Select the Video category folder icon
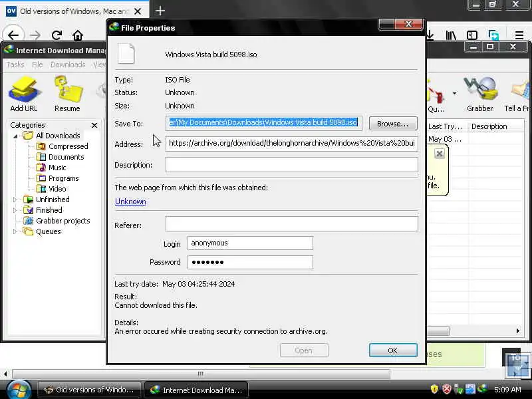This screenshot has width=532, height=399. click(x=41, y=189)
